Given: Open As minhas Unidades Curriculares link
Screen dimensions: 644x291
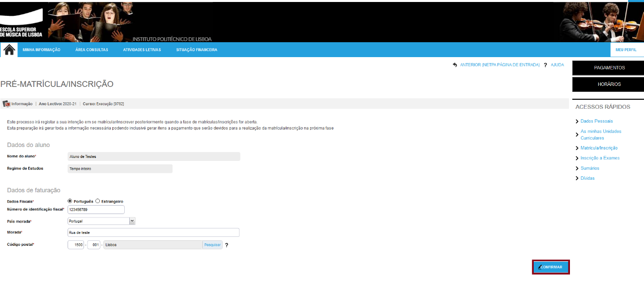Looking at the screenshot, I should (601, 135).
